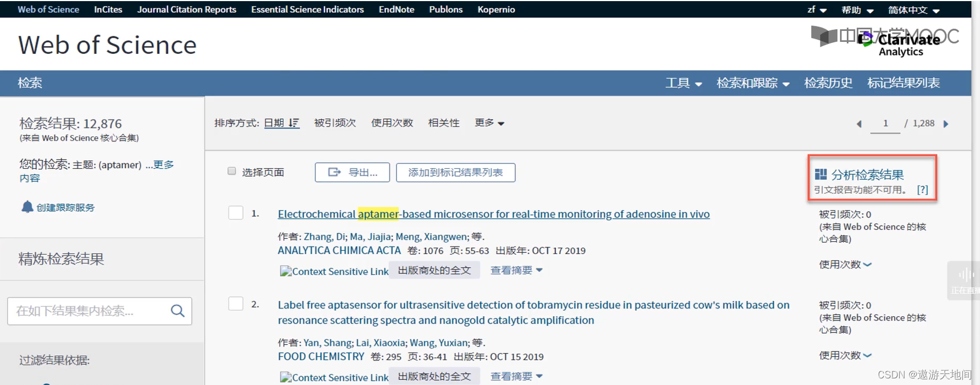Sort results by 相关性
The height and width of the screenshot is (385, 980).
pyautogui.click(x=444, y=123)
